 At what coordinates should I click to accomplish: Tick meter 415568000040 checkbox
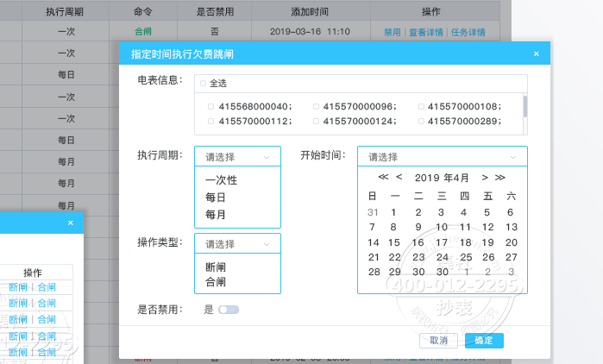210,106
